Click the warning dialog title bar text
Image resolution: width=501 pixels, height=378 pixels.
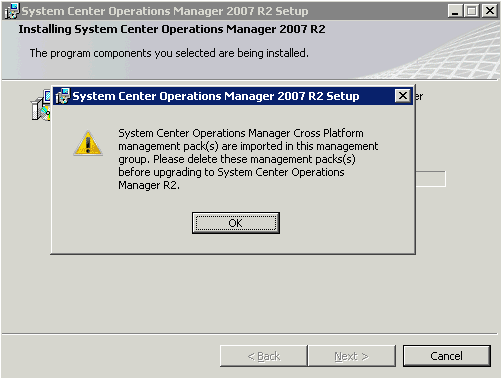[216, 96]
